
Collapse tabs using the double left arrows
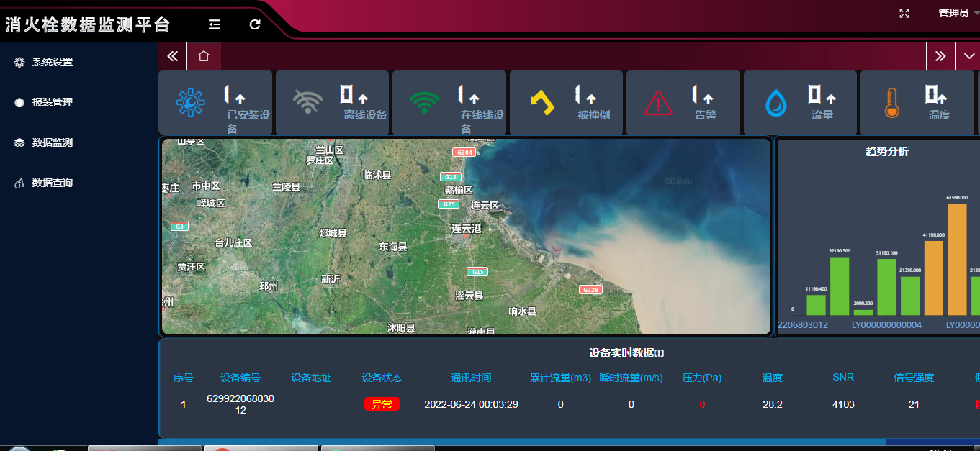pos(172,55)
